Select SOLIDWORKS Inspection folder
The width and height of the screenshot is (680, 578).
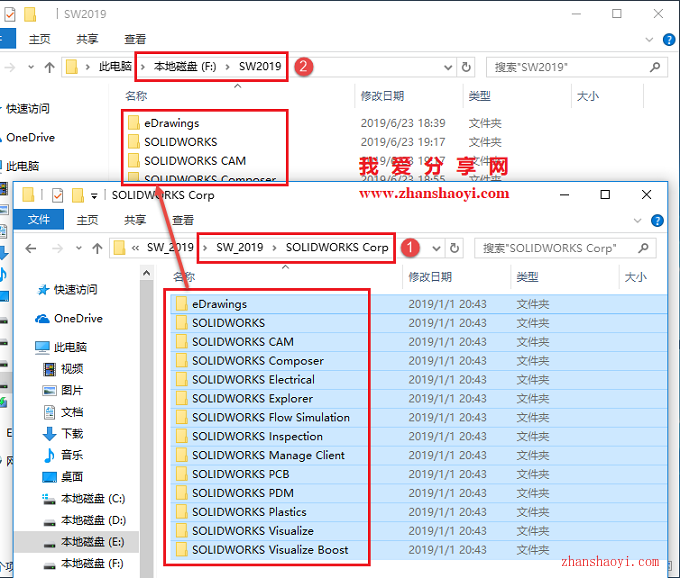tap(257, 437)
